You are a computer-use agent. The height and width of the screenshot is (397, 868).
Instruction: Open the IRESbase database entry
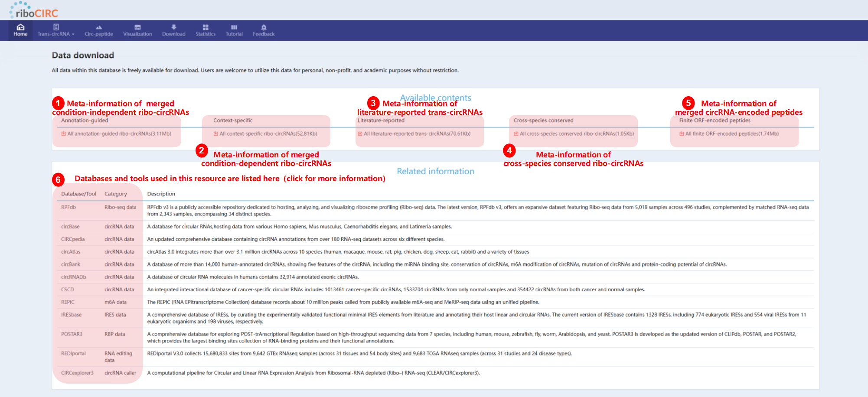coord(71,315)
